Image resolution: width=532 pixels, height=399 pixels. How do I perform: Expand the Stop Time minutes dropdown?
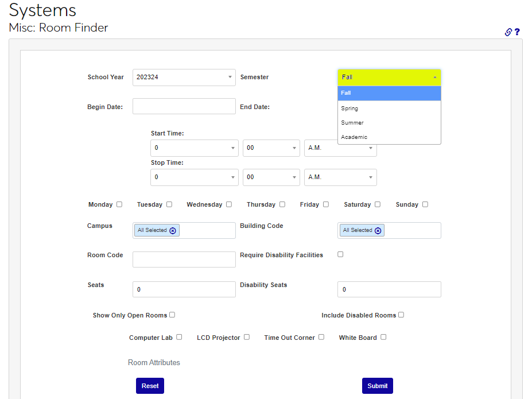point(271,177)
